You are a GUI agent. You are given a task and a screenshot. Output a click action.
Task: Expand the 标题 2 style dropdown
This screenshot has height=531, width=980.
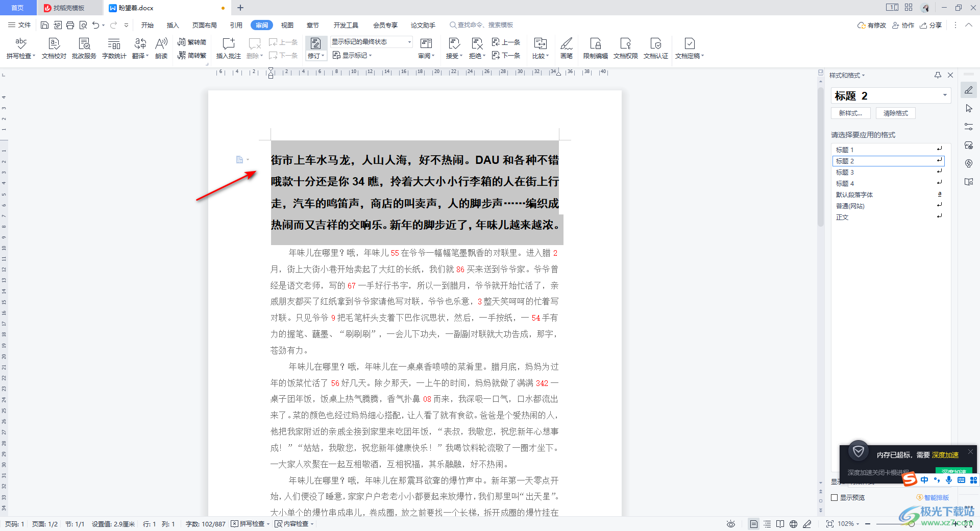[x=944, y=95]
